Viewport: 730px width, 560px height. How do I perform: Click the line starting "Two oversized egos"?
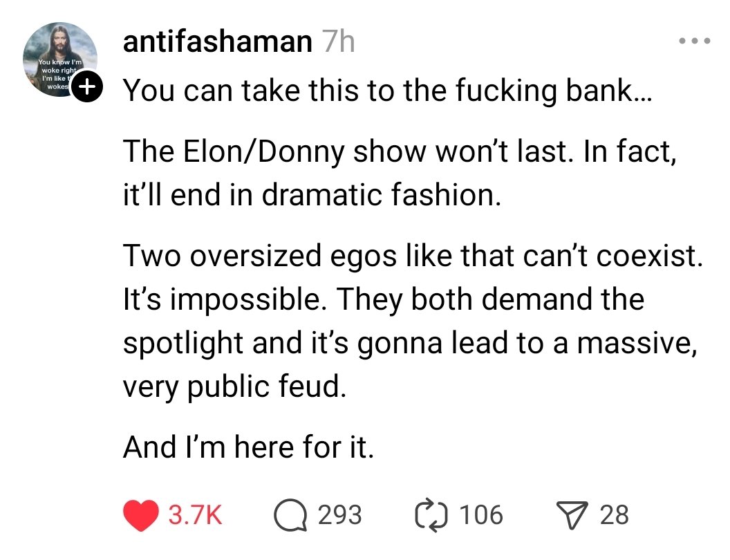pos(413,256)
